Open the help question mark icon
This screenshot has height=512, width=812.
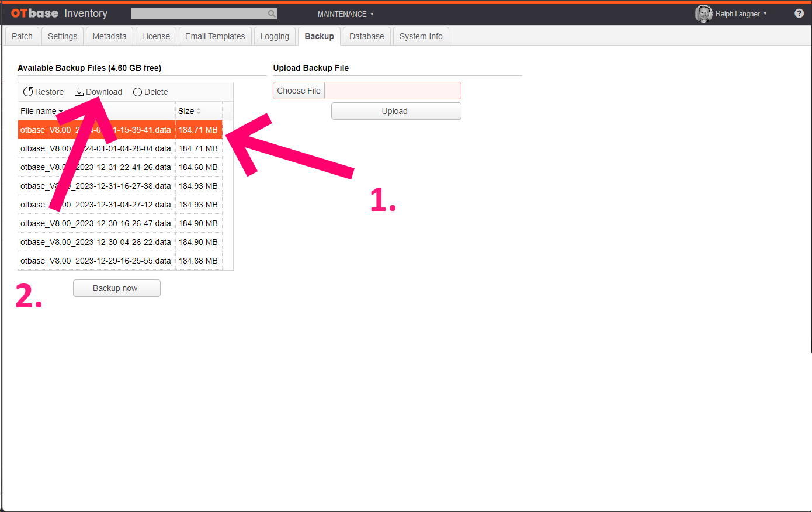pyautogui.click(x=799, y=13)
